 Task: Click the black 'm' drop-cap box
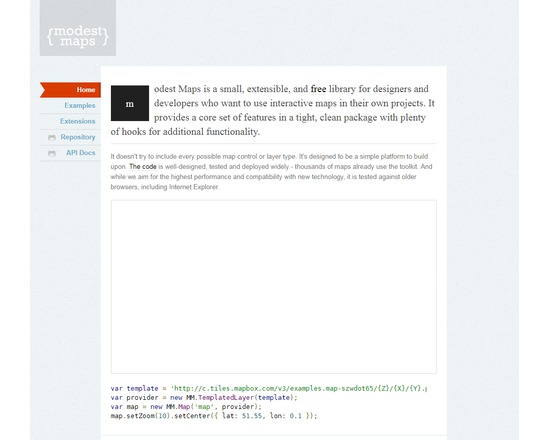(130, 103)
